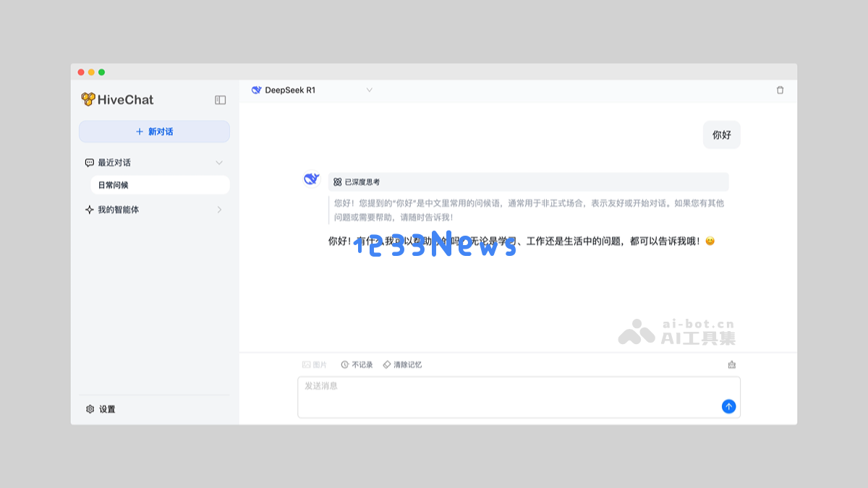The width and height of the screenshot is (868, 488).
Task: Toggle the 不记录 no-history option
Action: 357,364
